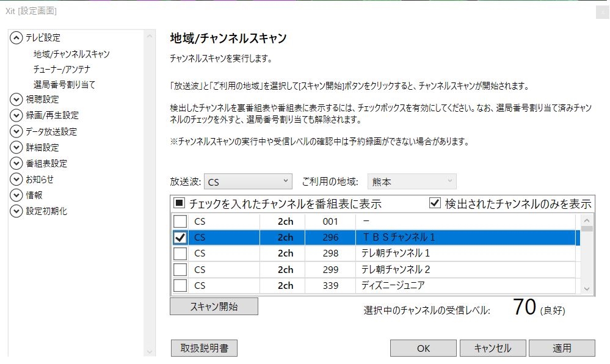Click the 適用 apply button
Screen dimensions: 610x364
562,348
